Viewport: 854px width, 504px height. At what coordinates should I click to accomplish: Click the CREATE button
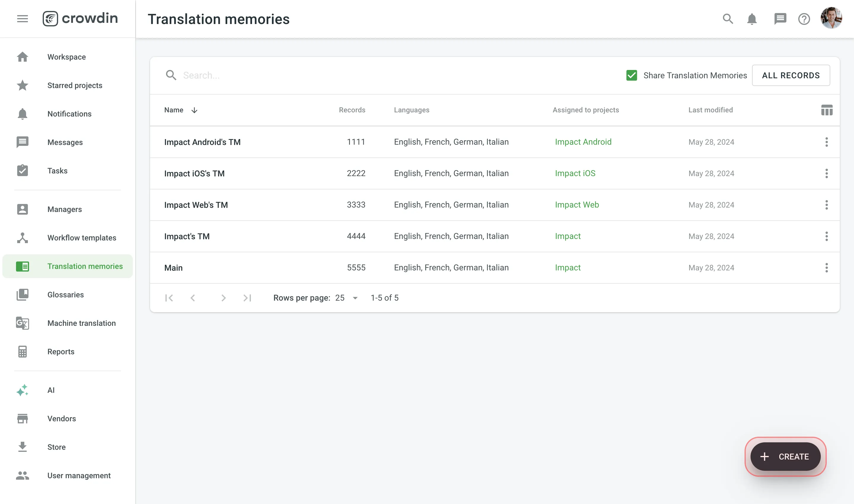786,457
